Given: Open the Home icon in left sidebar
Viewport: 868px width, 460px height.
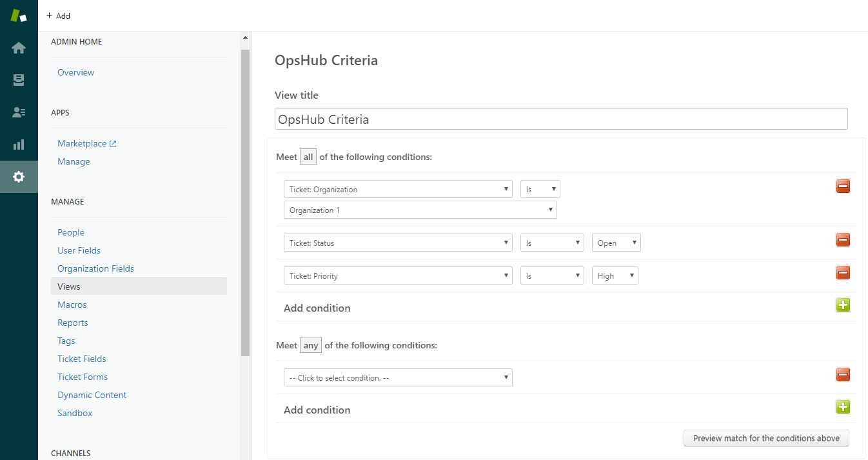Looking at the screenshot, I should click(x=19, y=48).
